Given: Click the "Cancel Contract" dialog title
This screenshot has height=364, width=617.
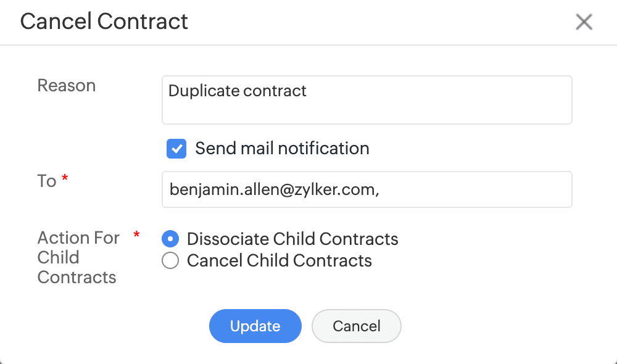Looking at the screenshot, I should 104,22.
